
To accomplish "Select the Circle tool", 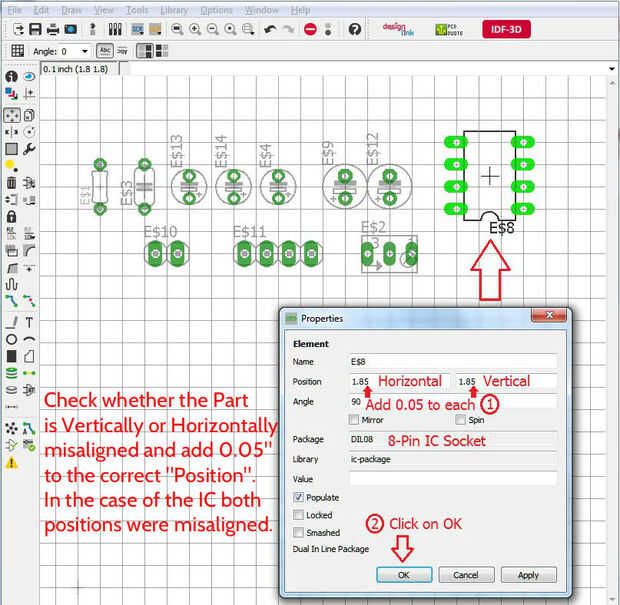I will tap(11, 339).
